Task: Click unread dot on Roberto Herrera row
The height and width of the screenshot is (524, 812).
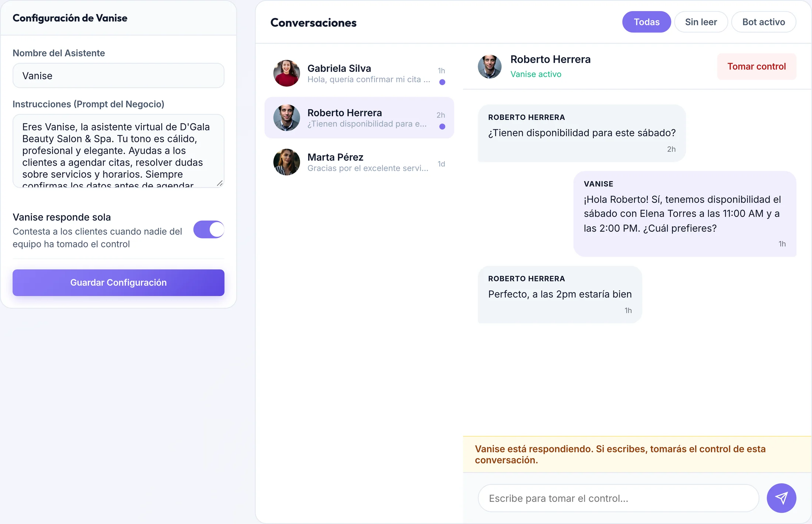Action: coord(442,126)
